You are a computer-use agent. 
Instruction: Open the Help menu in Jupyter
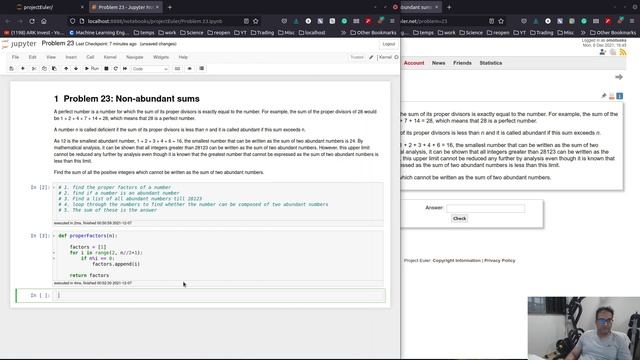[183, 57]
